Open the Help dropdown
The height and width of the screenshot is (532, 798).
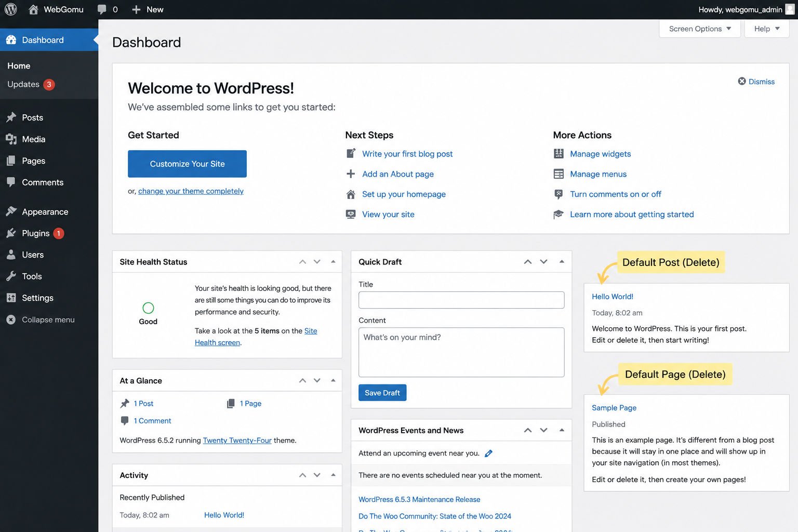(767, 29)
